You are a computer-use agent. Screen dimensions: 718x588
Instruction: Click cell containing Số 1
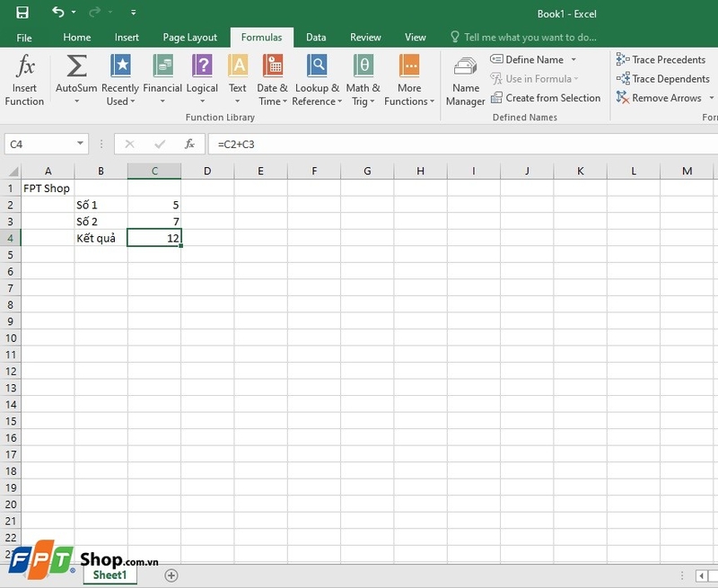[101, 205]
